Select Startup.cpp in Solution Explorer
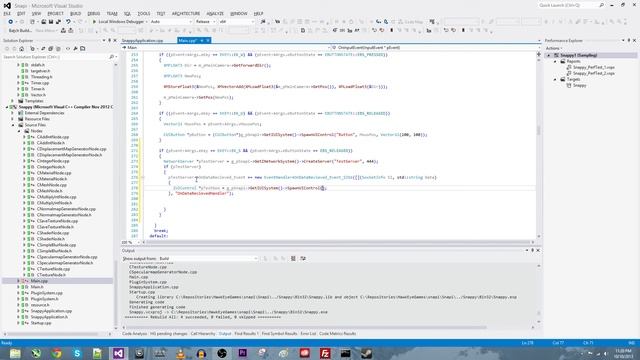Viewport: 640px width, 360px height. pyautogui.click(x=41, y=323)
